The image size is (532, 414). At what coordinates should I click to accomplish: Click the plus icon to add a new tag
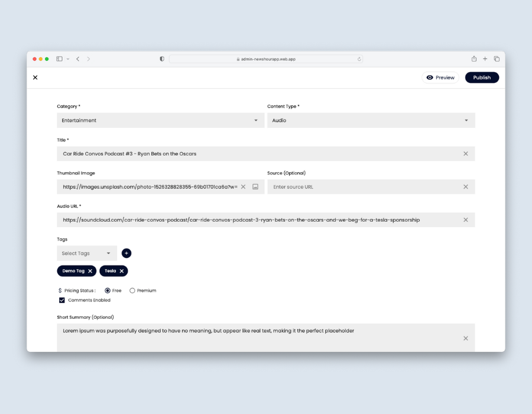(x=126, y=253)
